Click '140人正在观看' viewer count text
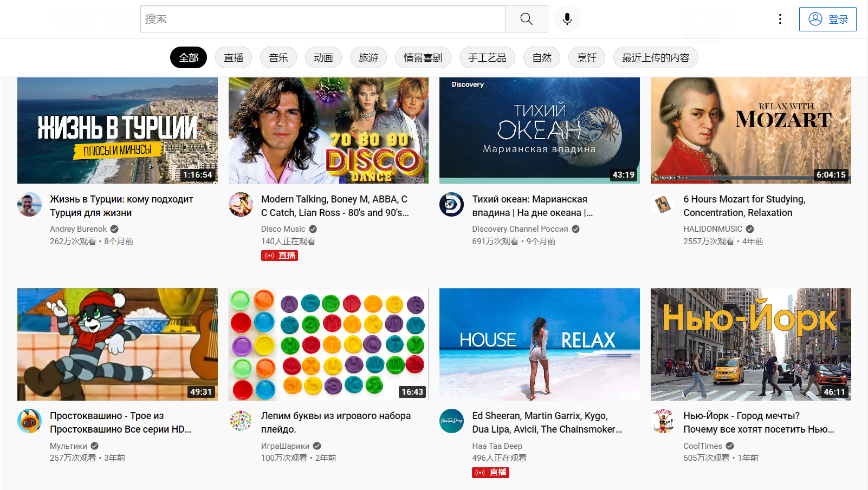This screenshot has width=868, height=490. pyautogui.click(x=288, y=241)
